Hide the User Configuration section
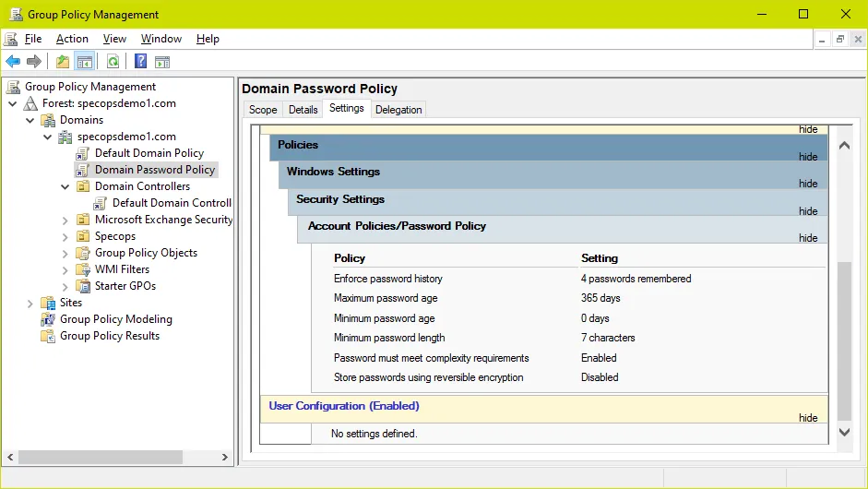Image resolution: width=868 pixels, height=489 pixels. click(808, 418)
